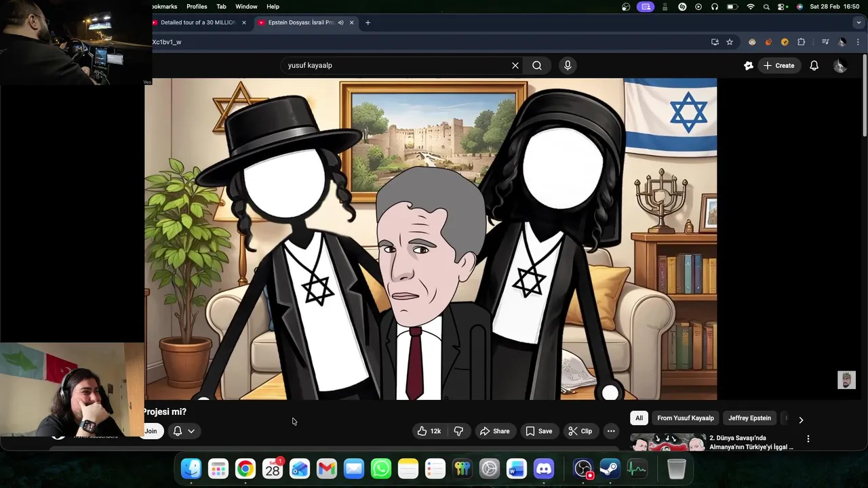The height and width of the screenshot is (488, 868).
Task: Open Shazam in menu bar
Action: [682, 7]
